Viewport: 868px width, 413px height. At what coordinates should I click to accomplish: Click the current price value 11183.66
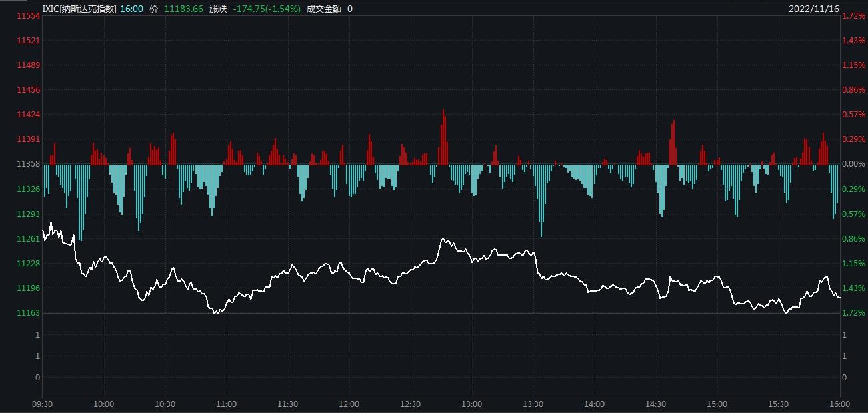[183, 9]
